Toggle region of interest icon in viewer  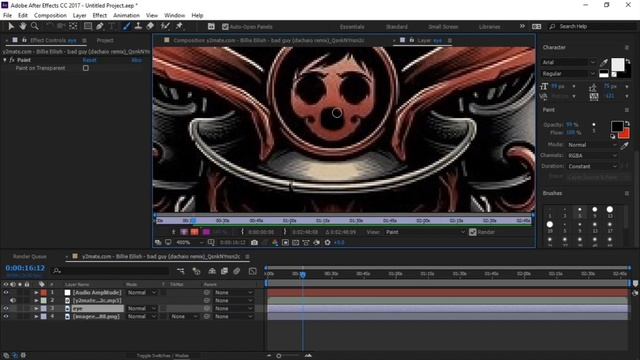tap(285, 242)
